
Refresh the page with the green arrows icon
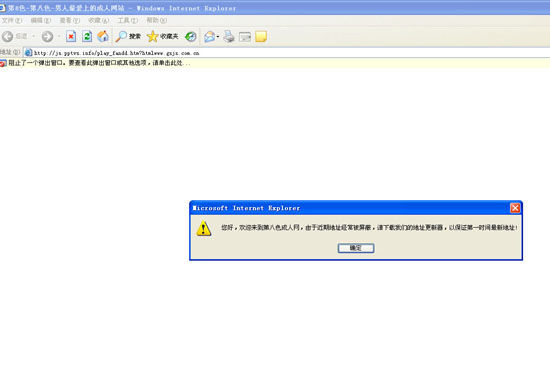click(x=87, y=36)
